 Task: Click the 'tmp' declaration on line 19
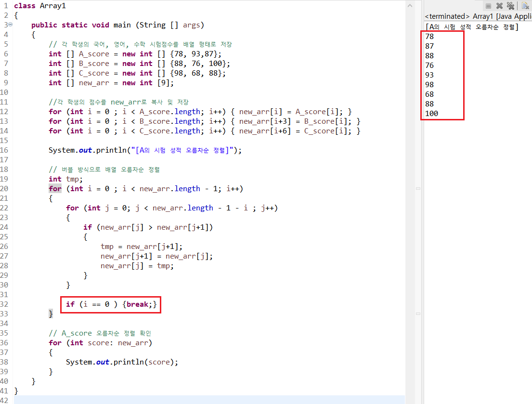pos(72,179)
